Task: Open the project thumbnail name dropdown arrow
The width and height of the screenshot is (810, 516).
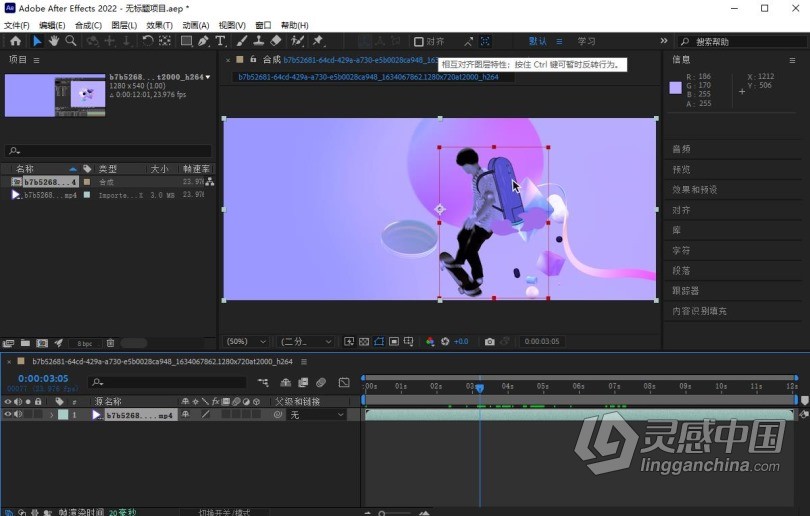Action: pos(208,77)
